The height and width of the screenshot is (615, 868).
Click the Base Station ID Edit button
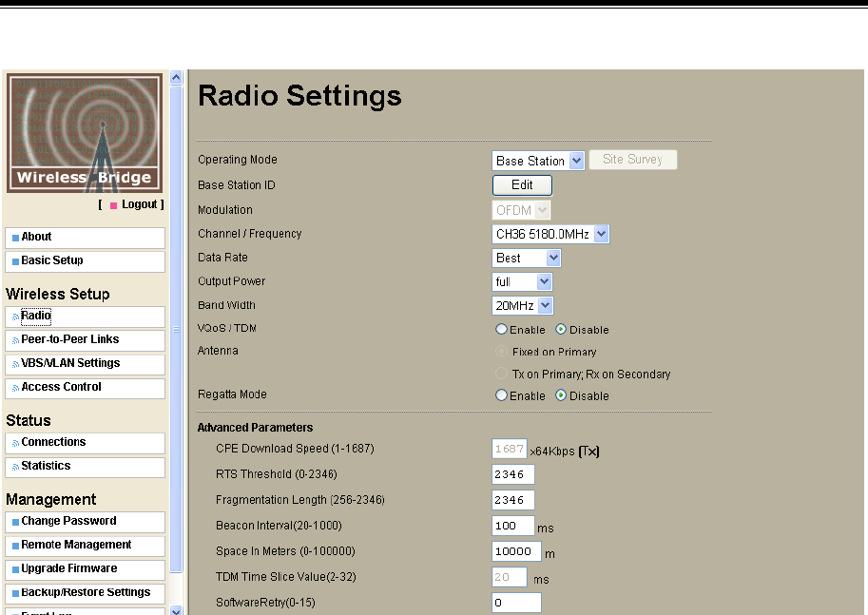tap(522, 185)
